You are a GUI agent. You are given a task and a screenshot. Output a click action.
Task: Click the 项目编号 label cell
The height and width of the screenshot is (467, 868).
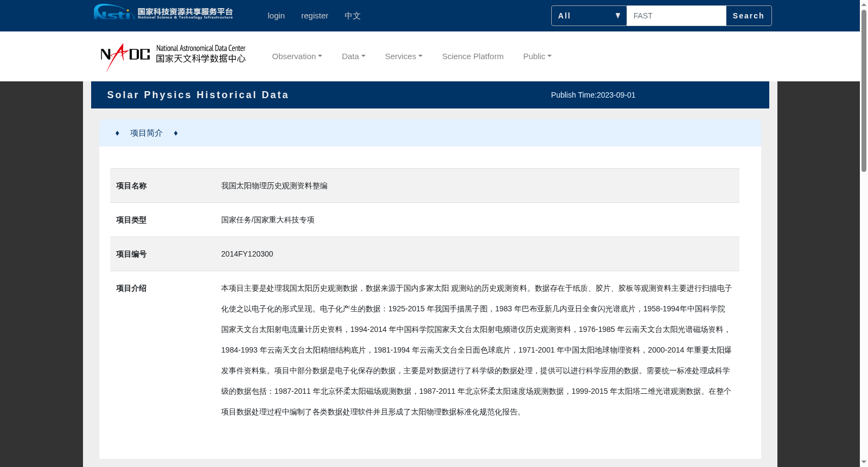tap(131, 254)
